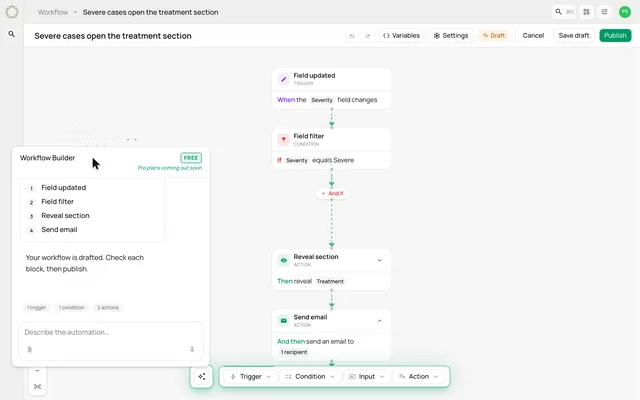
Task: Select step 1 Field updated in builder list
Action: (63, 188)
